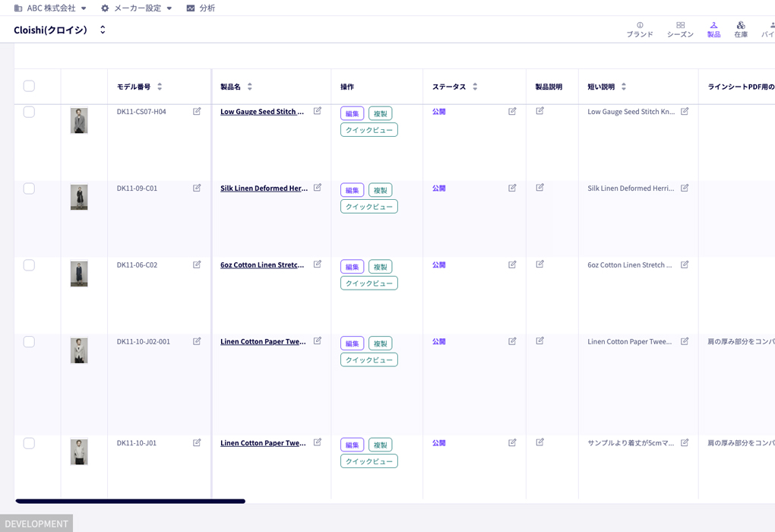Edit the status of DK11-06-C02 row
Image resolution: width=775 pixels, height=532 pixels.
click(x=512, y=264)
